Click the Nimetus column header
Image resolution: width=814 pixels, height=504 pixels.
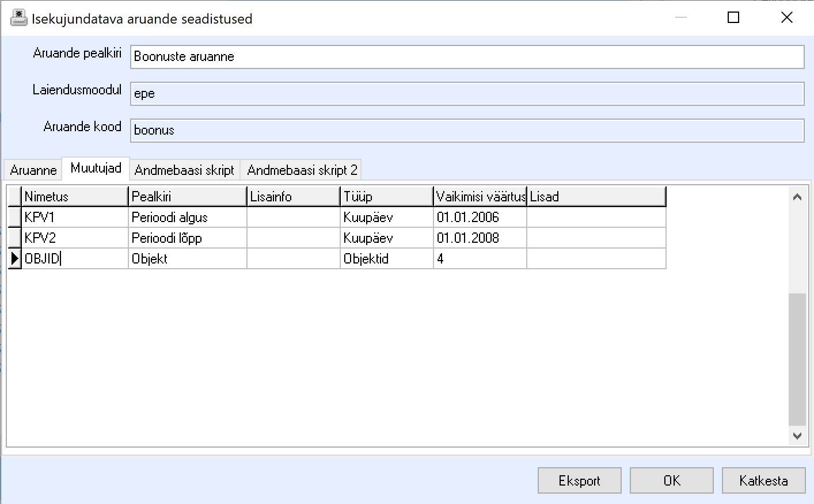[x=75, y=197]
